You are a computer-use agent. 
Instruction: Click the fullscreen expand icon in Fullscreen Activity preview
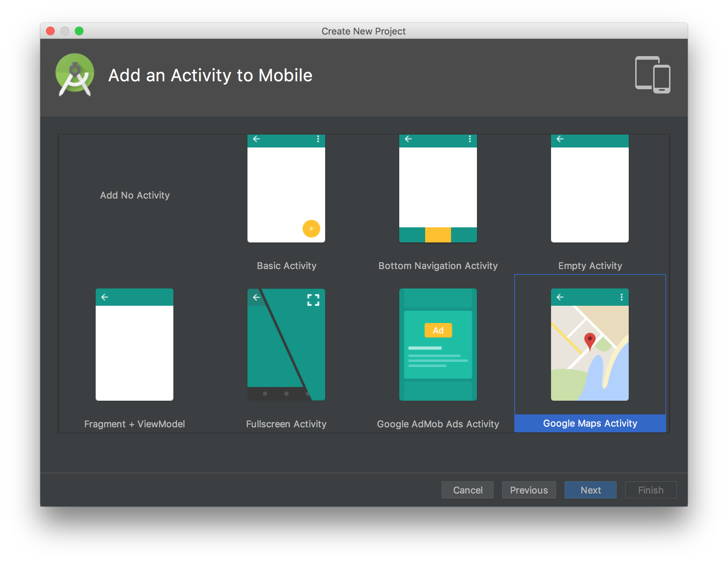[314, 299]
